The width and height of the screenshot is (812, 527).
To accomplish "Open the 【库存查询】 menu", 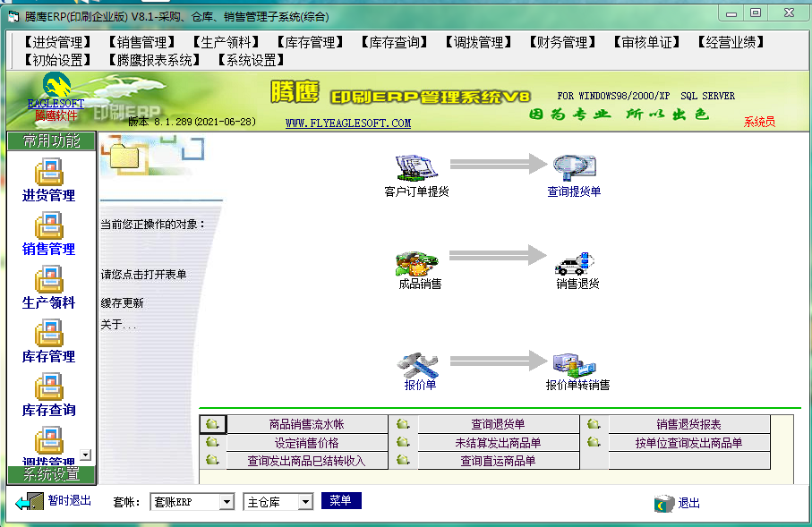I will [x=394, y=42].
